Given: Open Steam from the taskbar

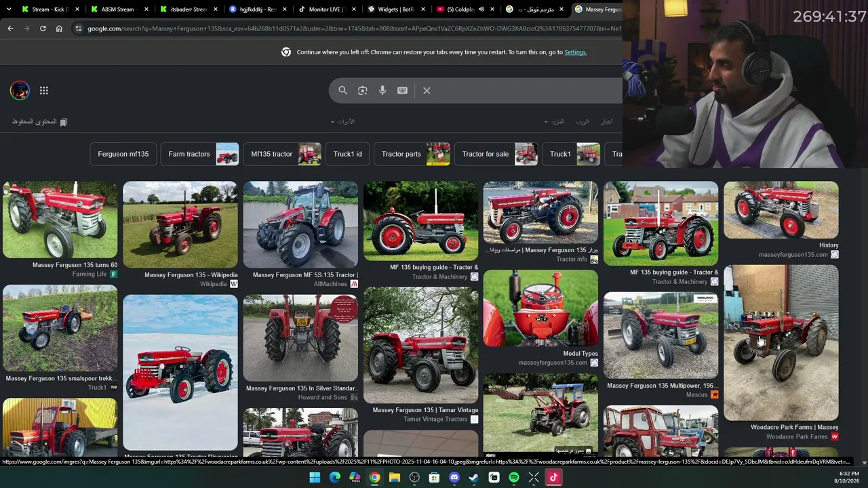Looking at the screenshot, I should (x=474, y=478).
